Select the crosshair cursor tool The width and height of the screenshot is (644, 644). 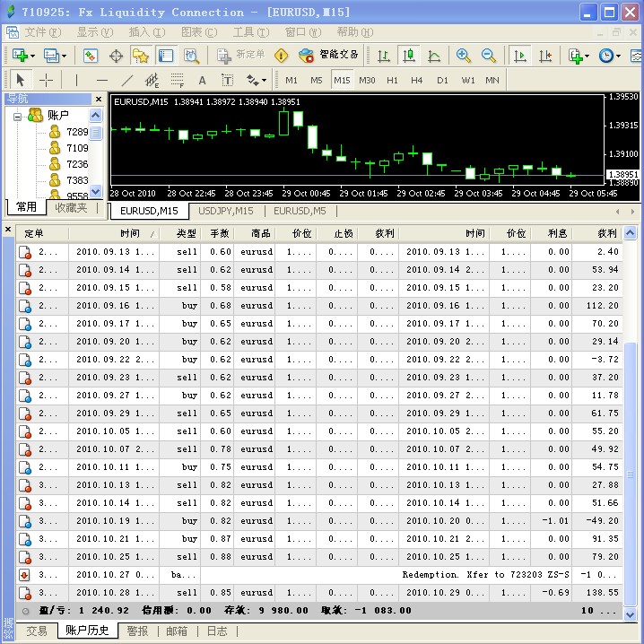coord(47,80)
